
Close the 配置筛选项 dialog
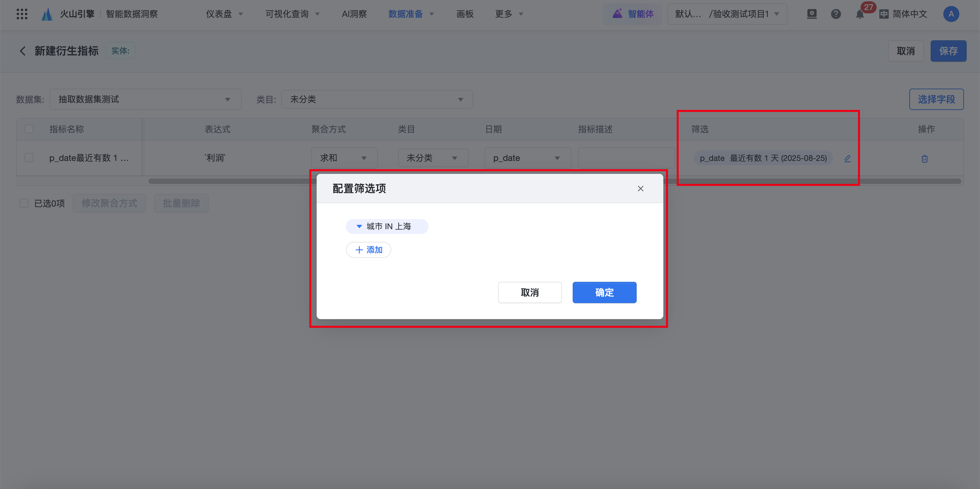640,189
